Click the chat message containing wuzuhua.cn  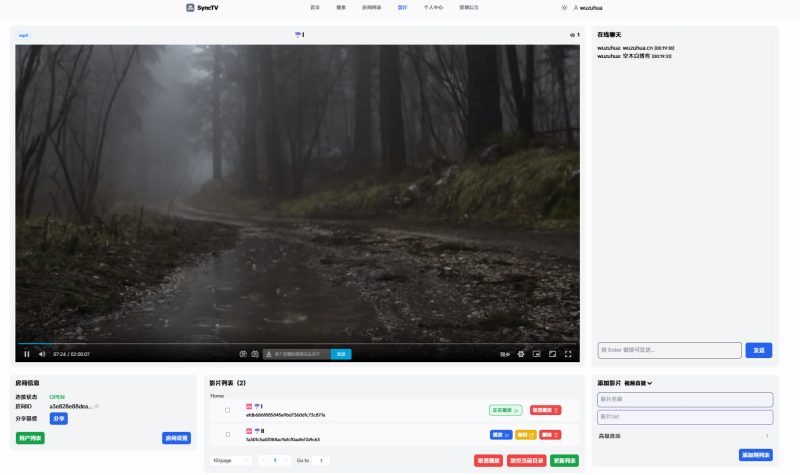click(635, 48)
